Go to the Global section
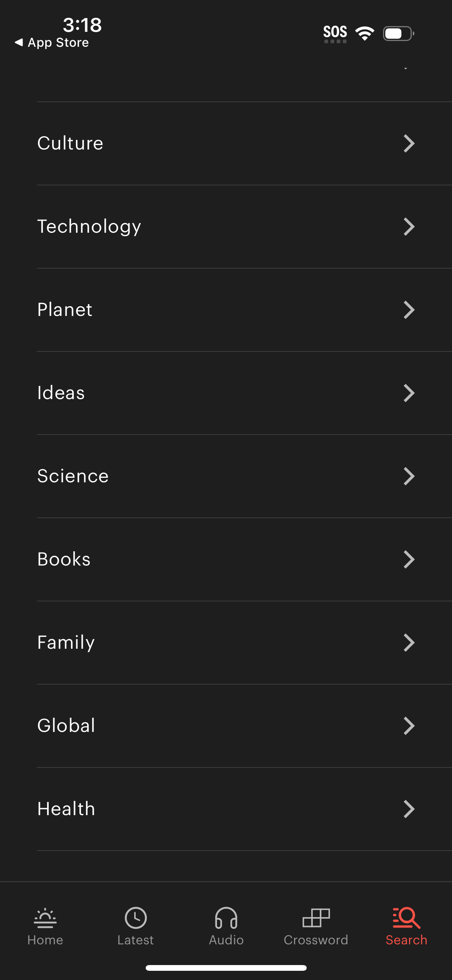 pyautogui.click(x=66, y=726)
